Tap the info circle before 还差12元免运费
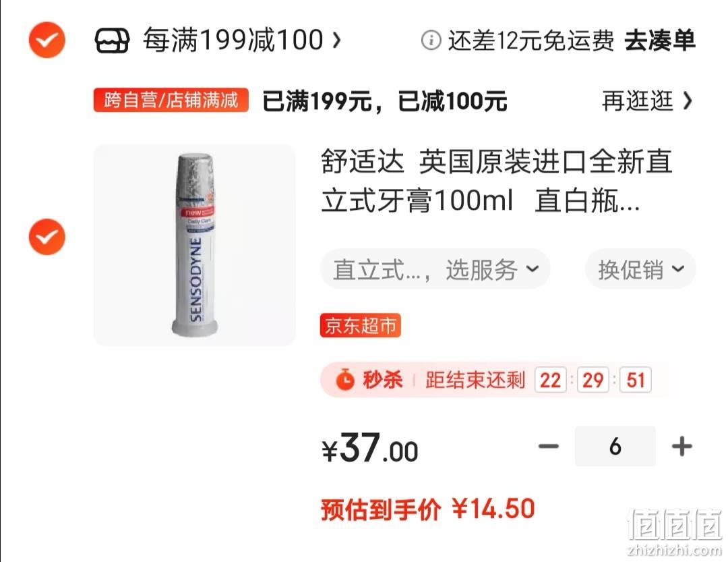Image resolution: width=728 pixels, height=562 pixels. coord(431,40)
